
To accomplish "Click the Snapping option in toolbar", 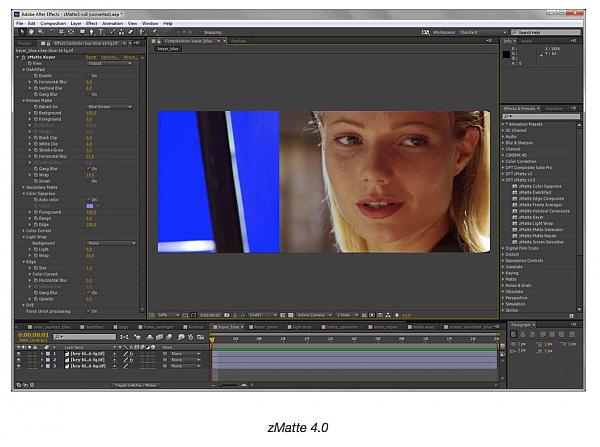I will point(212,32).
